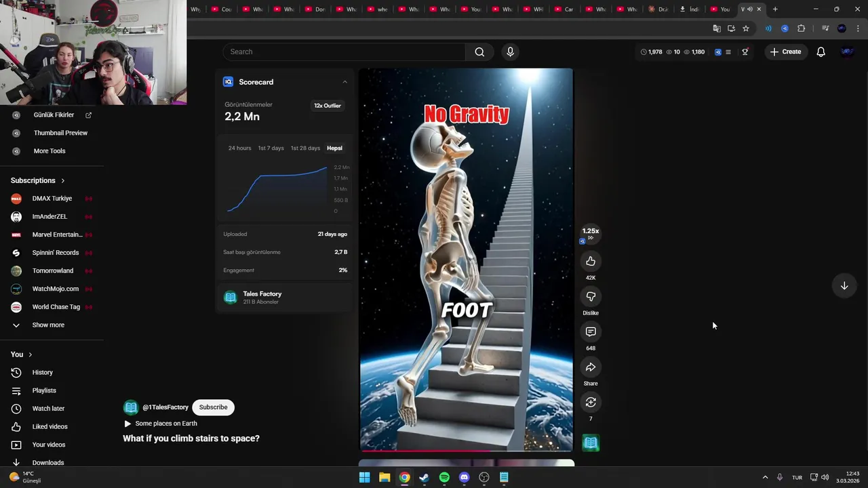868x488 pixels.
Task: Expand the You section
Action: (22, 354)
